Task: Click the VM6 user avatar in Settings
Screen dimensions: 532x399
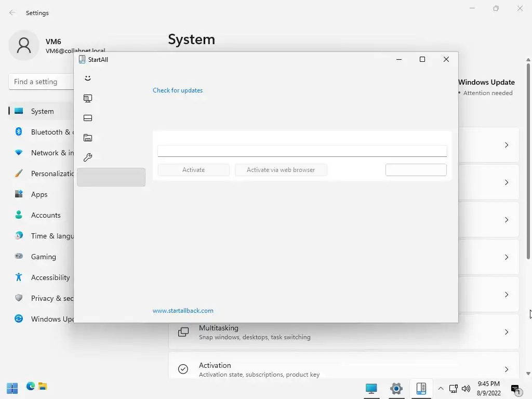Action: click(24, 45)
